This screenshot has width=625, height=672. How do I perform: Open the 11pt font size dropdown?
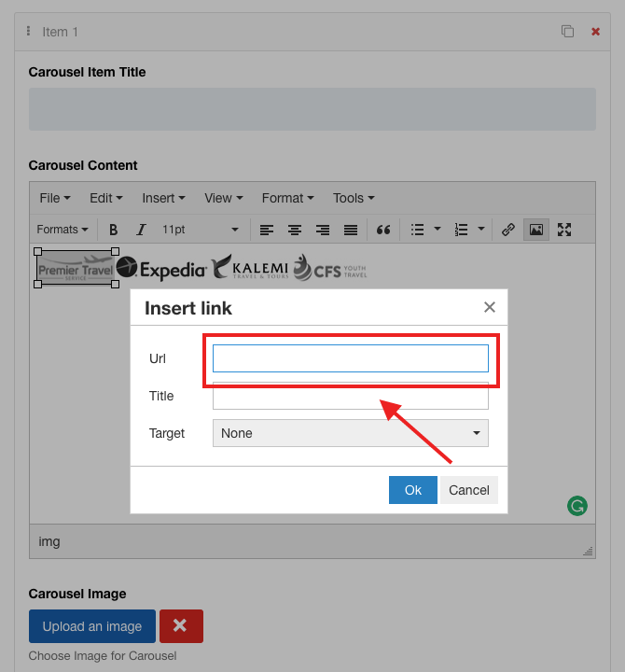[200, 230]
